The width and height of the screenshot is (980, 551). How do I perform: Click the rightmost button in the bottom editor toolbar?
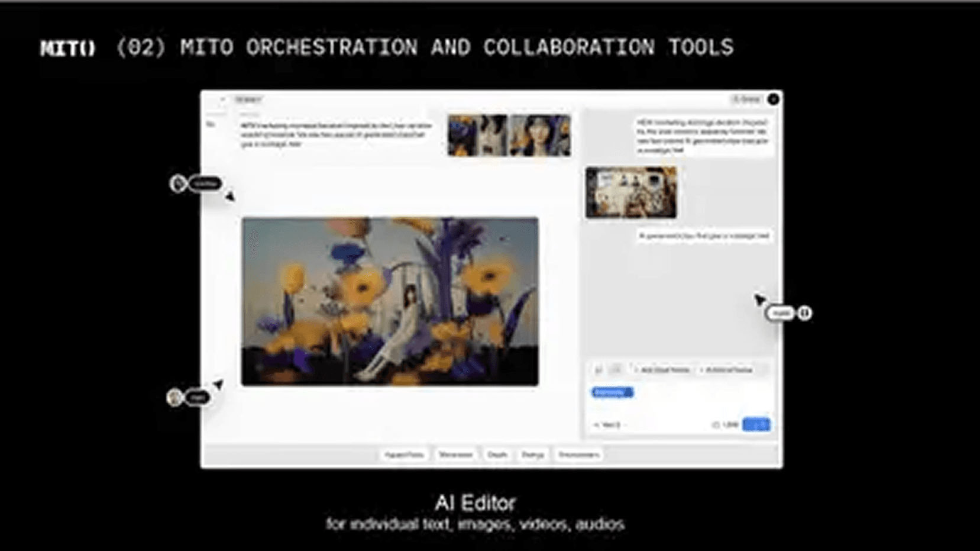(578, 455)
